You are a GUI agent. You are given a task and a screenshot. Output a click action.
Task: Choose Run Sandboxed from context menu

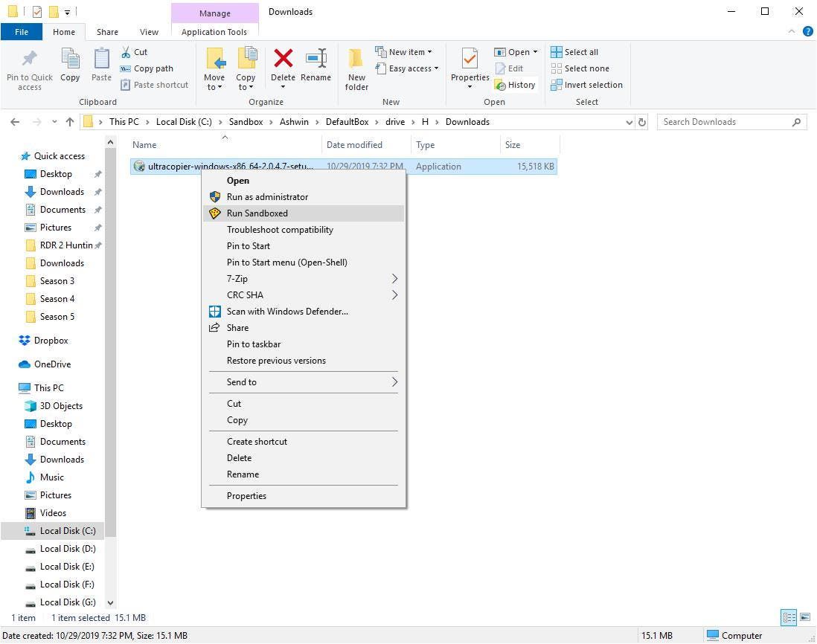pos(304,213)
